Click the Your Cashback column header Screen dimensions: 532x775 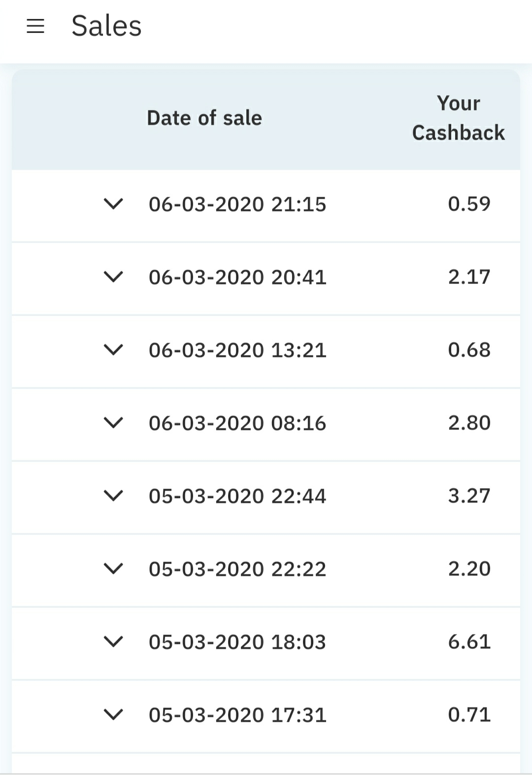[458, 118]
